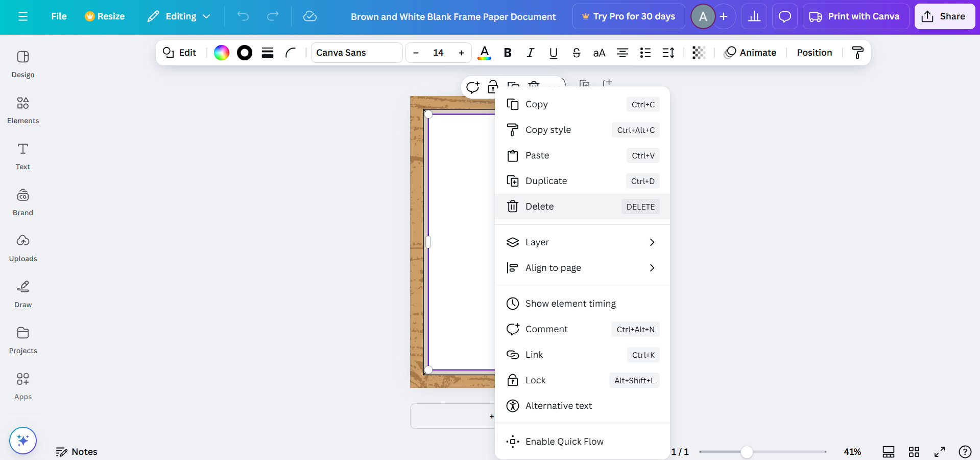This screenshot has height=460, width=980.
Task: Toggle italic text formatting
Action: pyautogui.click(x=530, y=53)
